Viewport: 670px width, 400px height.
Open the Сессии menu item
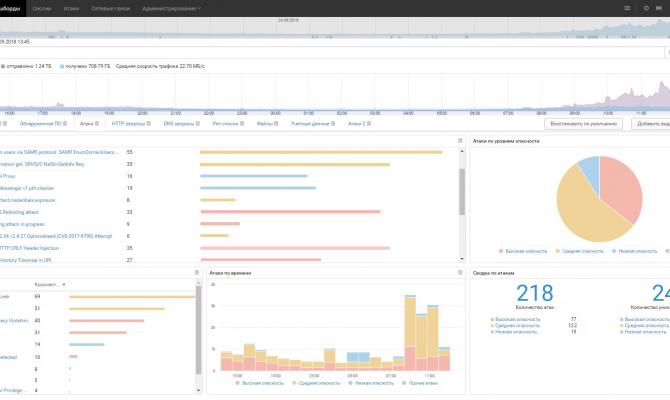pyautogui.click(x=42, y=9)
